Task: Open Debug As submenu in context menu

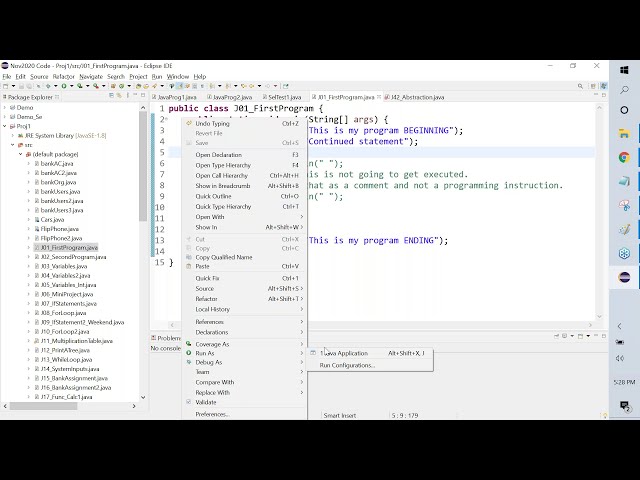Action: [244, 362]
